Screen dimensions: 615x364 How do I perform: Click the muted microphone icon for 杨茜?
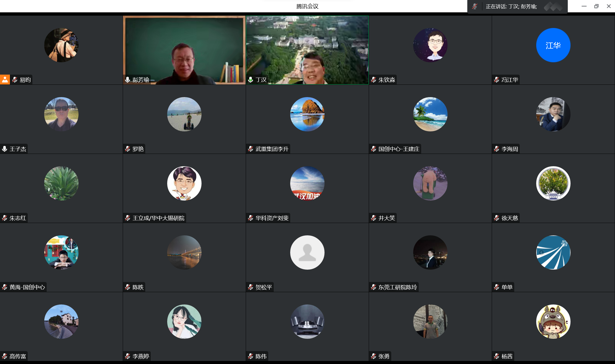point(496,356)
